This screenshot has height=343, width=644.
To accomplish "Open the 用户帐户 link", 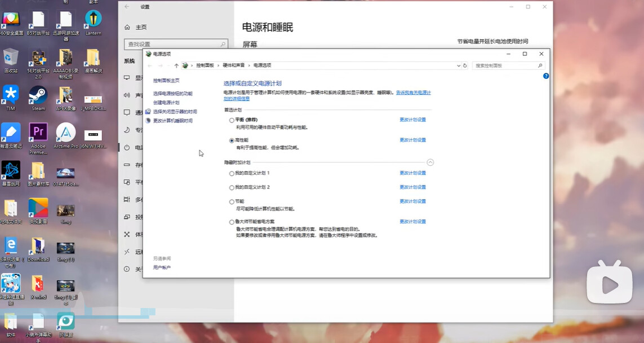I will [x=162, y=267].
